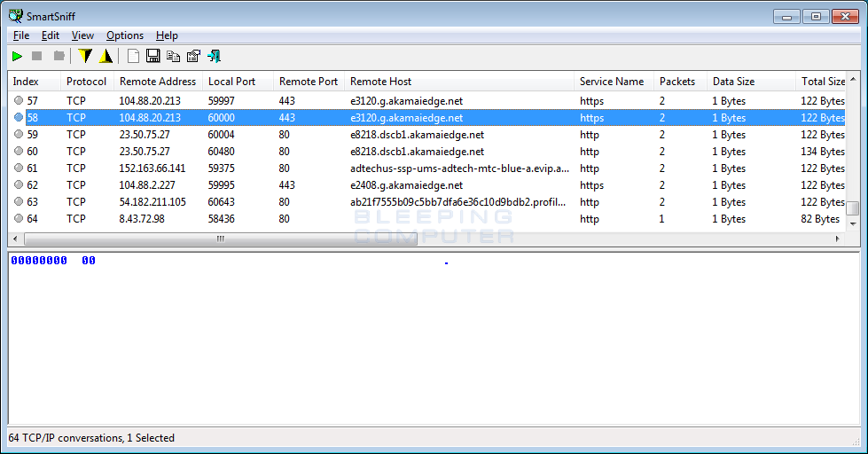The image size is (868, 454).
Task: Click the status bar conversations count text
Action: tap(91, 438)
